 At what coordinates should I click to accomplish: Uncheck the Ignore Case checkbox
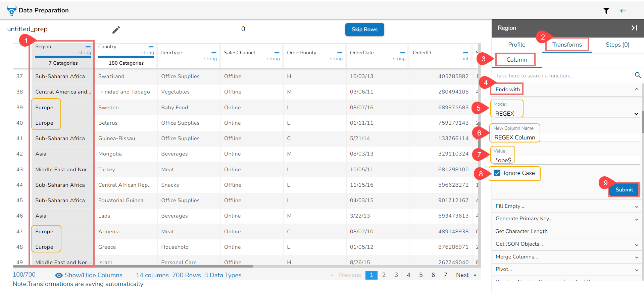tap(497, 173)
